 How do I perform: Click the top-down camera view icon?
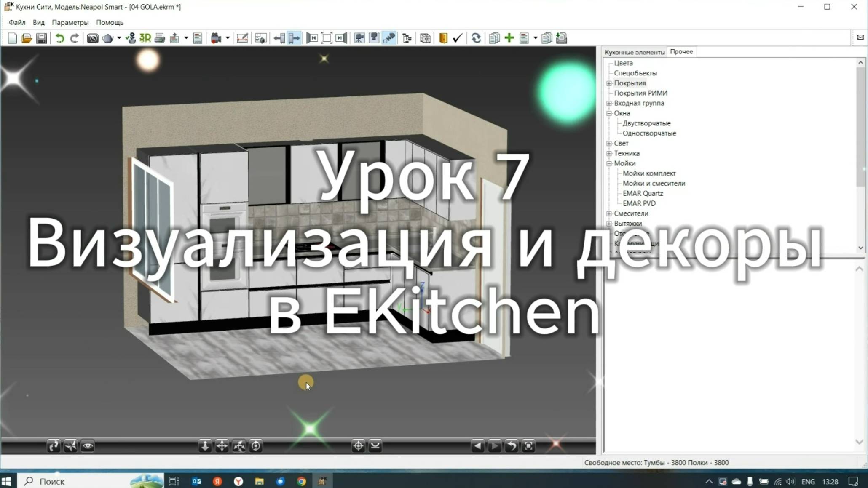tap(374, 38)
